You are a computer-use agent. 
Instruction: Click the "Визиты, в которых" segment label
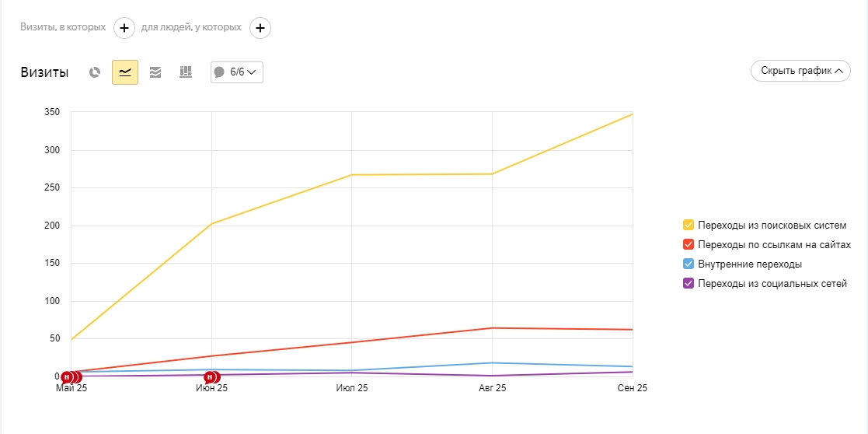tap(63, 27)
